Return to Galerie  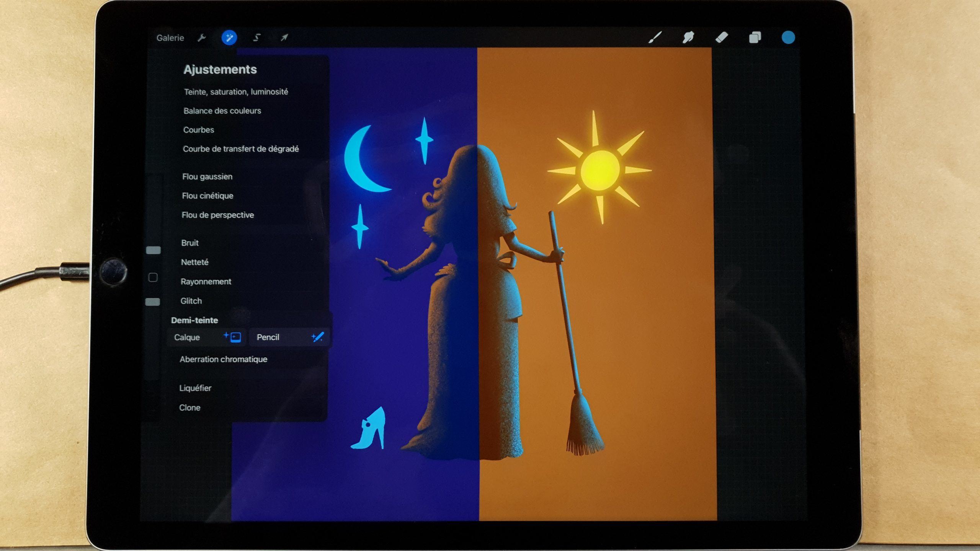click(x=170, y=38)
